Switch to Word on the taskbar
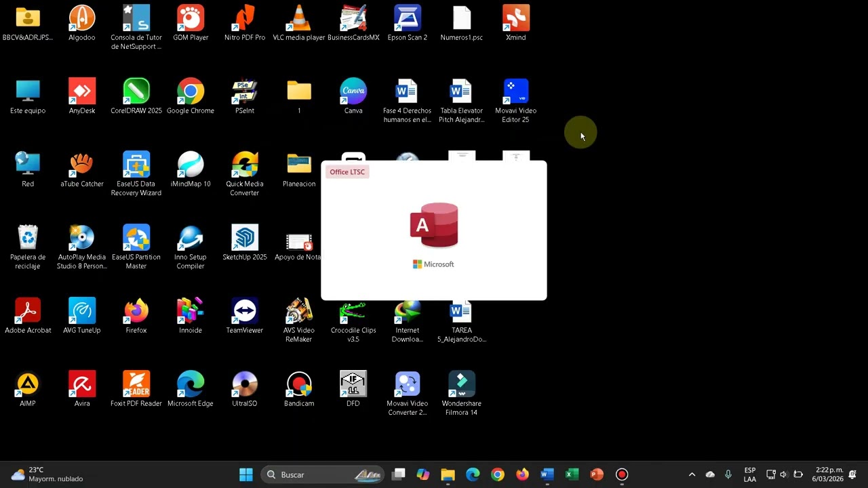The height and width of the screenshot is (488, 868). 547,474
